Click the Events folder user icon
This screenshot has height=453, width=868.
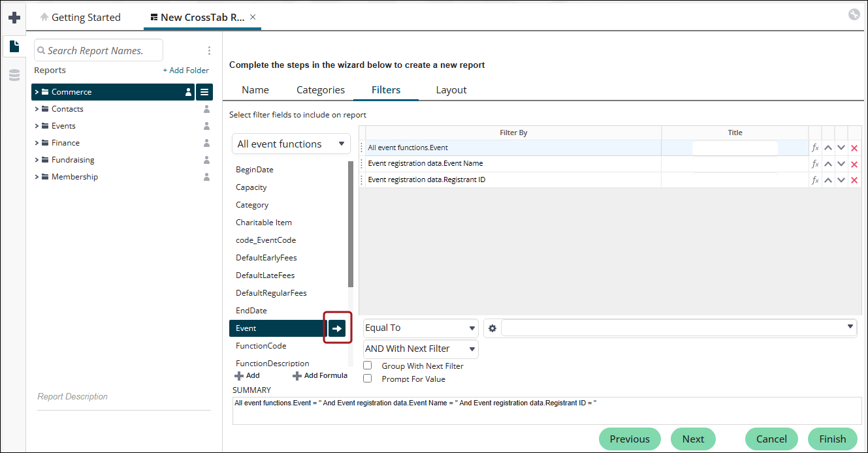(x=207, y=126)
